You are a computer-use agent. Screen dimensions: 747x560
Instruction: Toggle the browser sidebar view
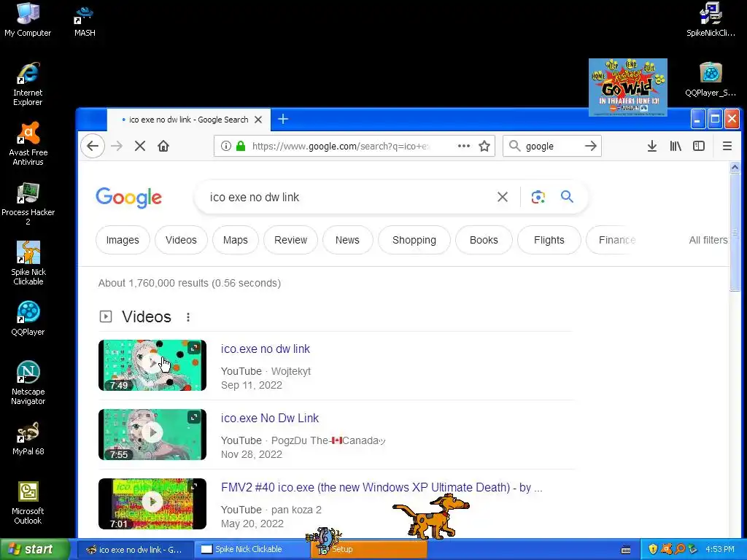click(x=699, y=146)
